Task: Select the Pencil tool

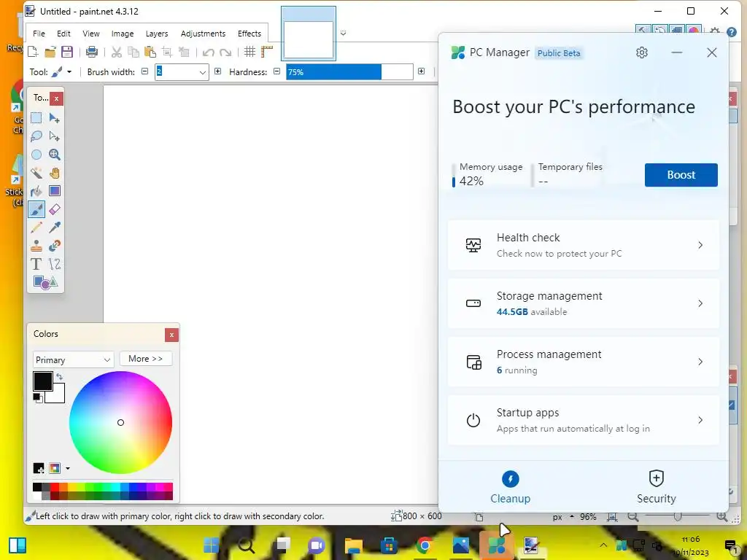Action: pyautogui.click(x=36, y=227)
